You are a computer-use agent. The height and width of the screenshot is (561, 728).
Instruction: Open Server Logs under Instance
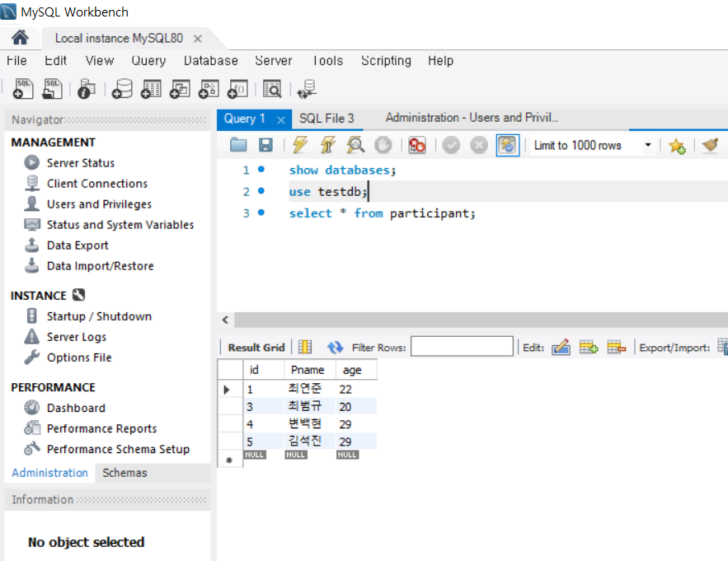pyautogui.click(x=76, y=337)
